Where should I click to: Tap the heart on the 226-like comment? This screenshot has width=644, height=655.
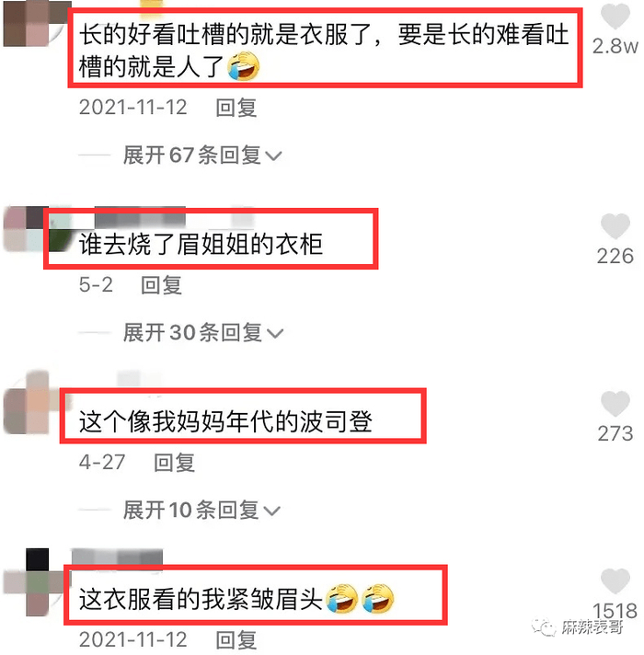(x=615, y=226)
